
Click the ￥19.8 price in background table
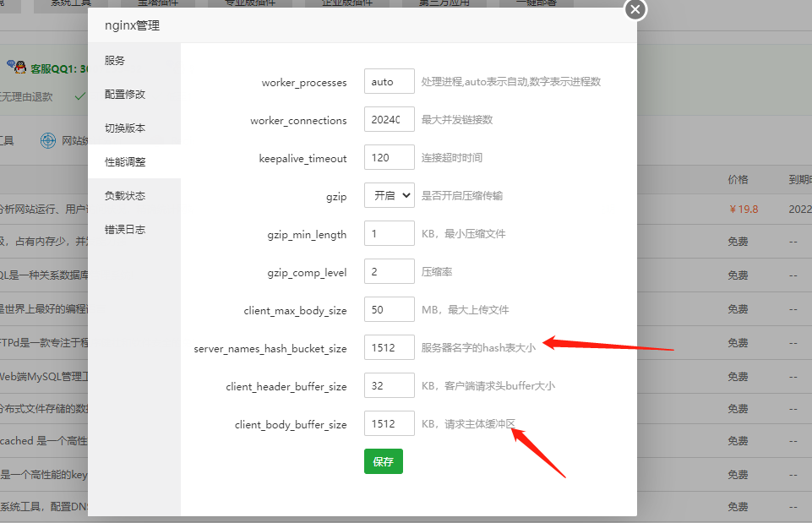click(744, 210)
